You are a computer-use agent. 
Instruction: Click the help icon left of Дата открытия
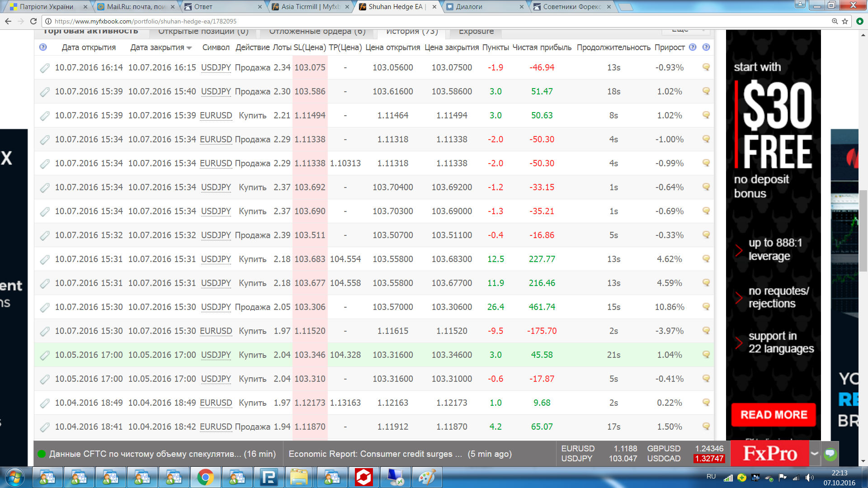(x=43, y=47)
